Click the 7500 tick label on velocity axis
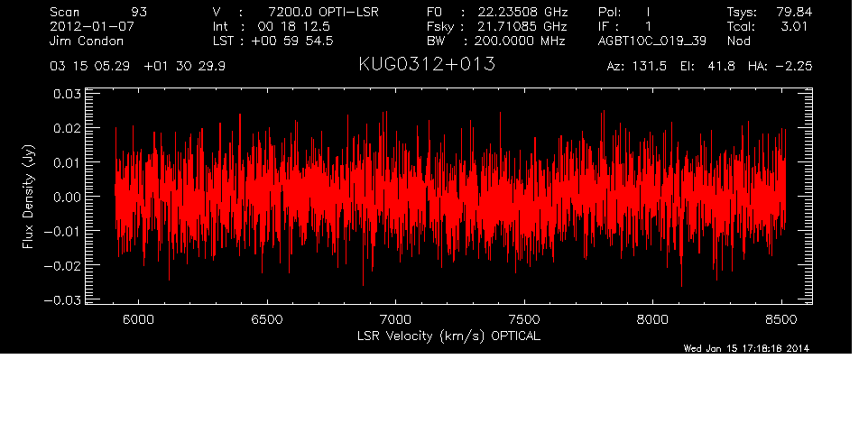This screenshot has height=442, width=868. [x=524, y=319]
